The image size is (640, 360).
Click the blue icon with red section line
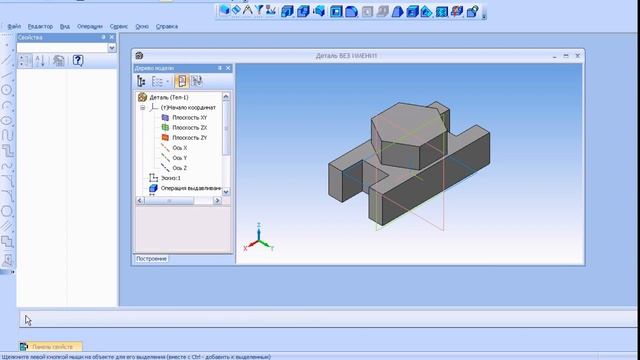click(457, 11)
